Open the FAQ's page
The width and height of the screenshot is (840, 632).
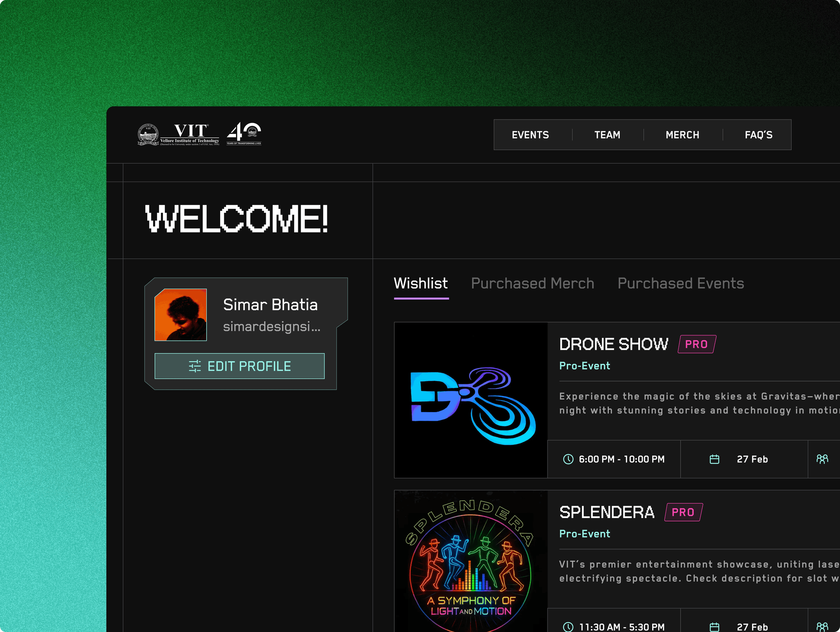(x=758, y=135)
